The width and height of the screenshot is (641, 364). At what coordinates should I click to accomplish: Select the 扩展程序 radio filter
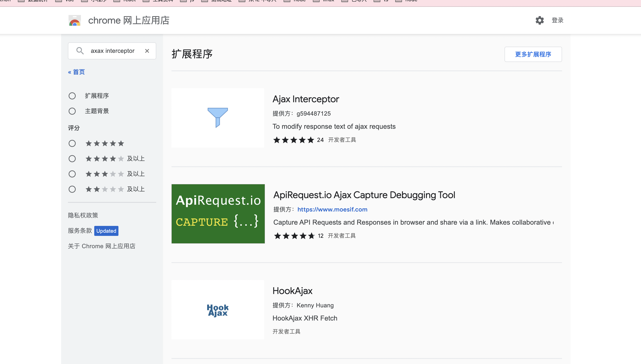coord(72,96)
